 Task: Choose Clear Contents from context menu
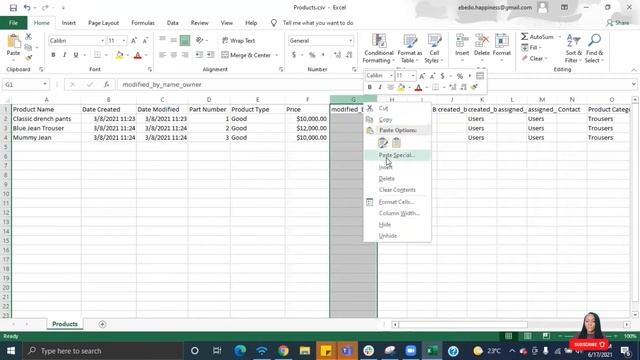pos(397,190)
